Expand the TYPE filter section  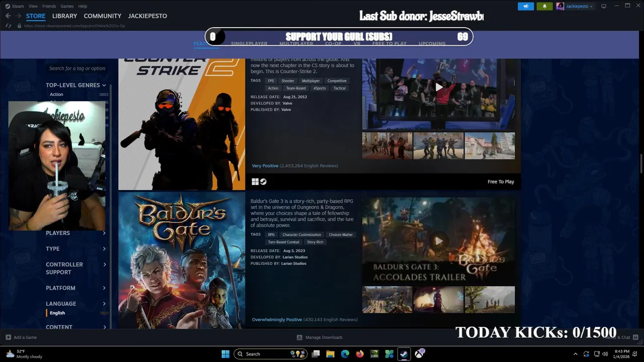click(76, 248)
